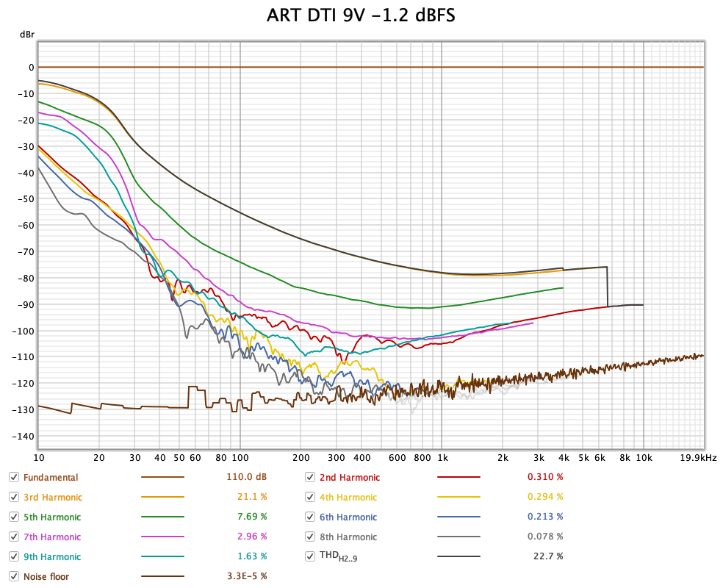Image resolution: width=723 pixels, height=588 pixels.
Task: Click the 3rd Harmonic orange line swatch
Action: click(x=163, y=497)
